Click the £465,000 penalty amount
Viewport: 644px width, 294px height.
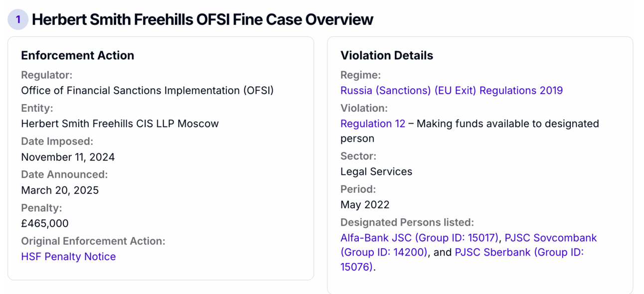click(45, 223)
